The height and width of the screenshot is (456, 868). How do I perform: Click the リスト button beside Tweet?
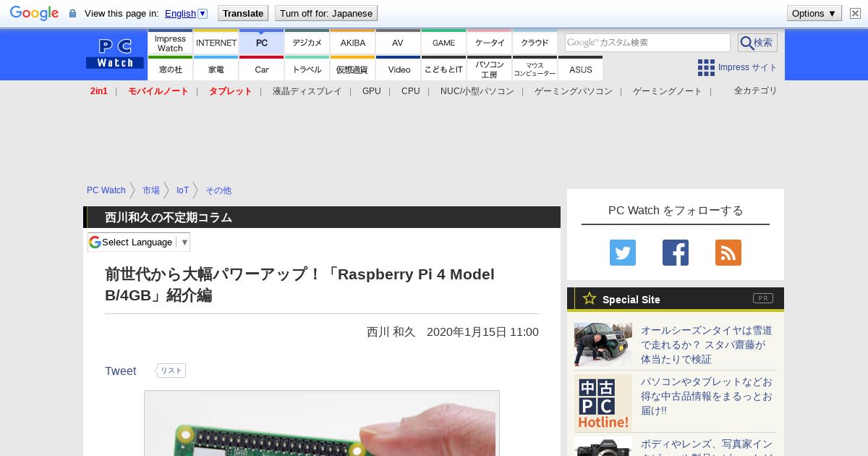(171, 371)
